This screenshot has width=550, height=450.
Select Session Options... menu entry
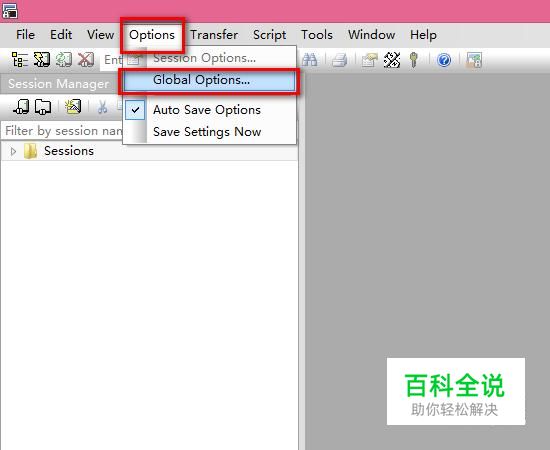click(x=209, y=58)
